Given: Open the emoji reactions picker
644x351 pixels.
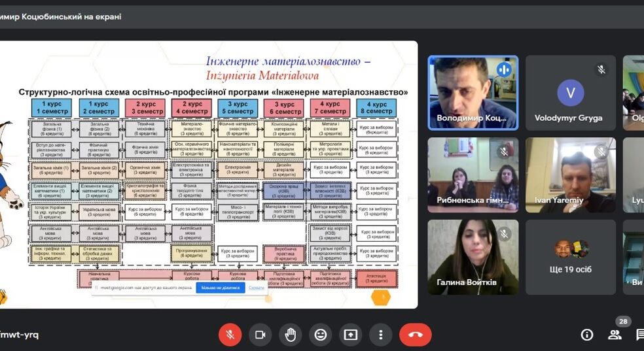Looking at the screenshot, I should click(320, 335).
